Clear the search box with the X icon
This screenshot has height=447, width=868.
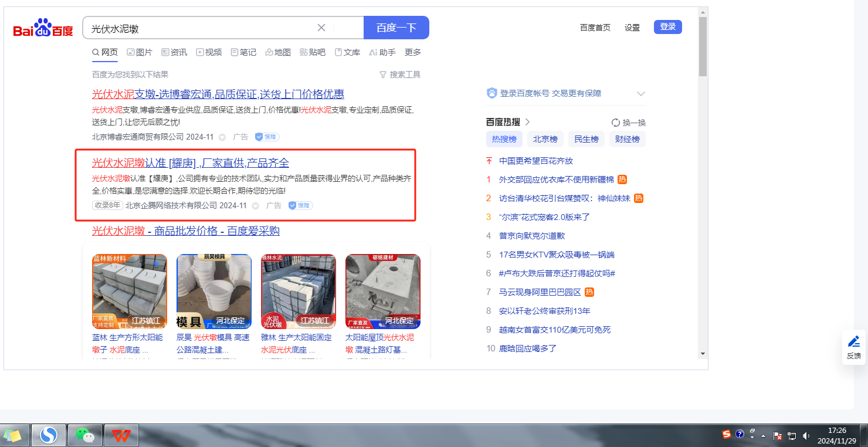pos(321,28)
